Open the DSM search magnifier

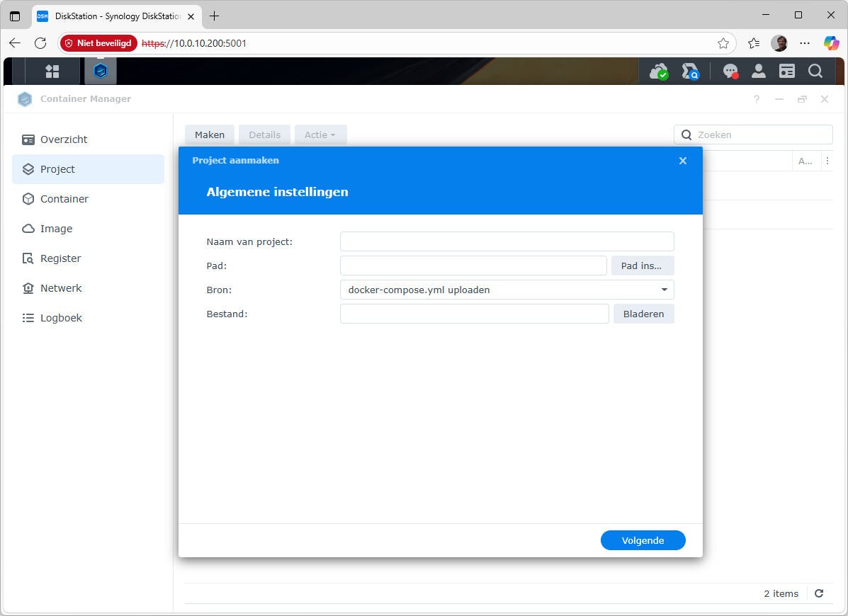coord(815,71)
